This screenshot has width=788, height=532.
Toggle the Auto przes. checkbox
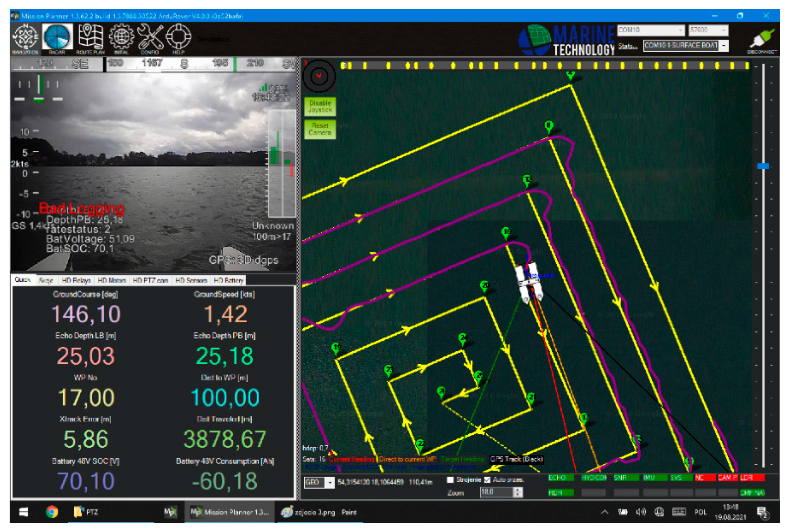point(487,480)
